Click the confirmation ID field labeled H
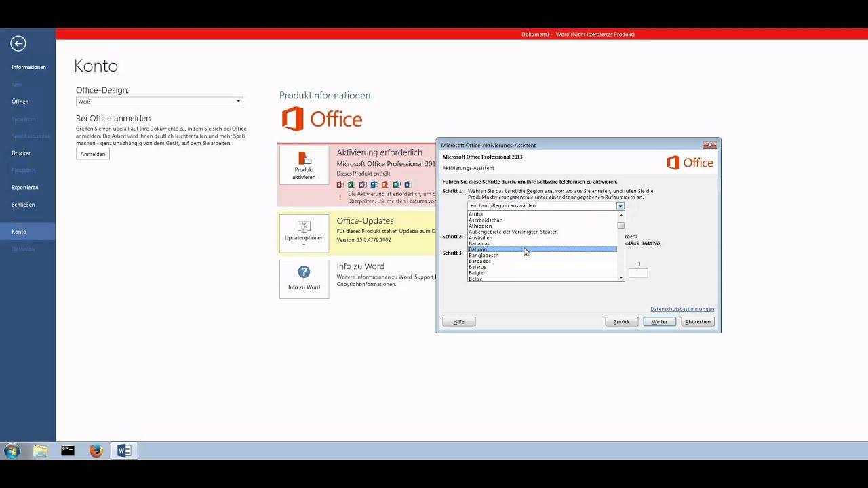Screen dimensions: 868x488 pos(638,273)
